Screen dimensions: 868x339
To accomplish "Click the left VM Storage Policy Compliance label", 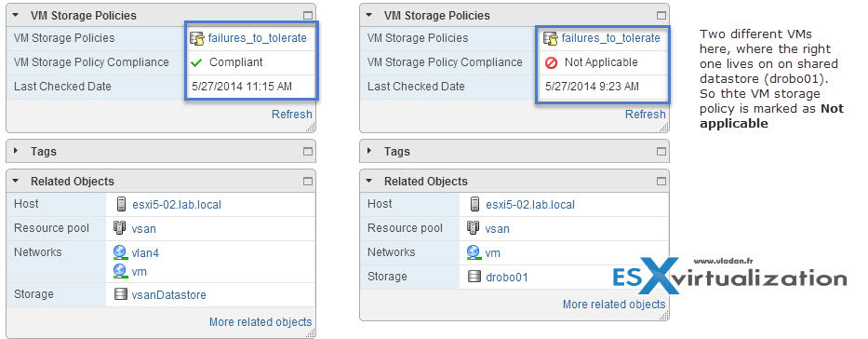I will click(x=91, y=62).
